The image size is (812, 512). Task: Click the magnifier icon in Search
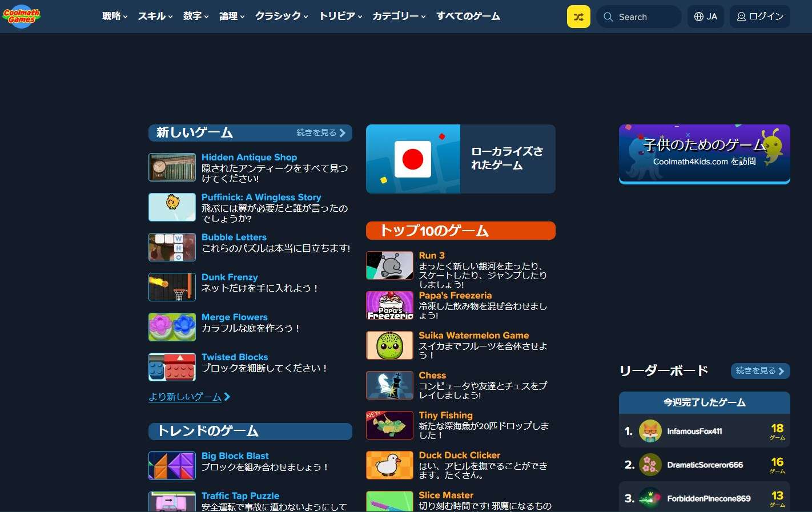click(x=608, y=17)
